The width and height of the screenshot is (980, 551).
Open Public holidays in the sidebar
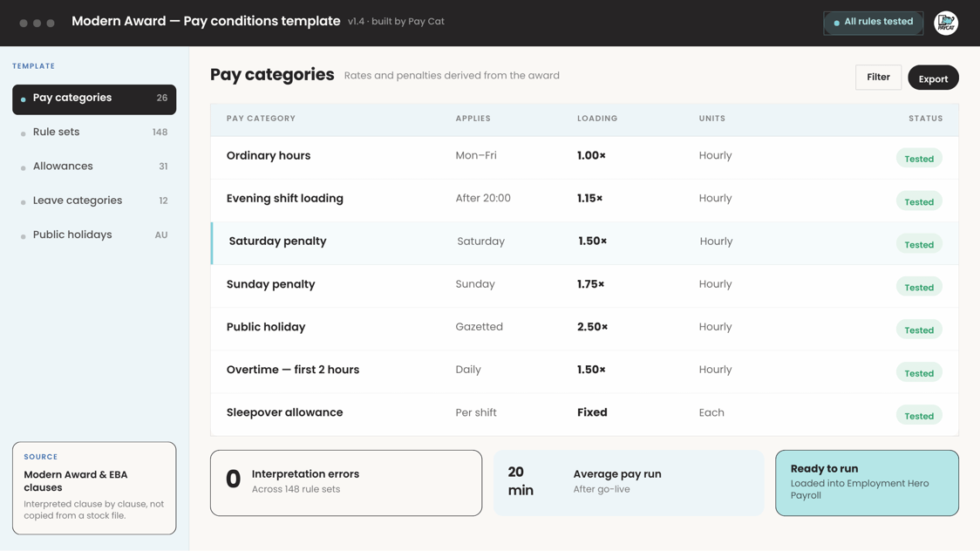[x=94, y=235]
